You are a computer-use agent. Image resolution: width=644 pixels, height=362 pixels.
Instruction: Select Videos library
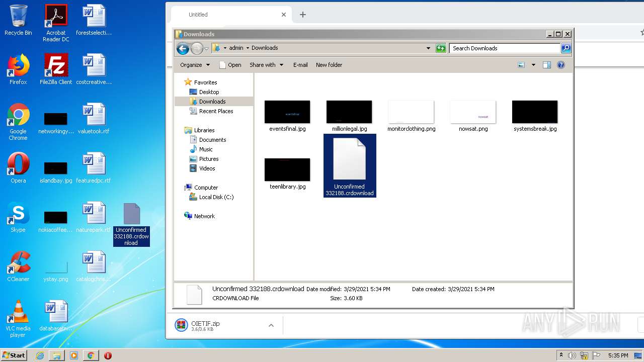tap(207, 168)
